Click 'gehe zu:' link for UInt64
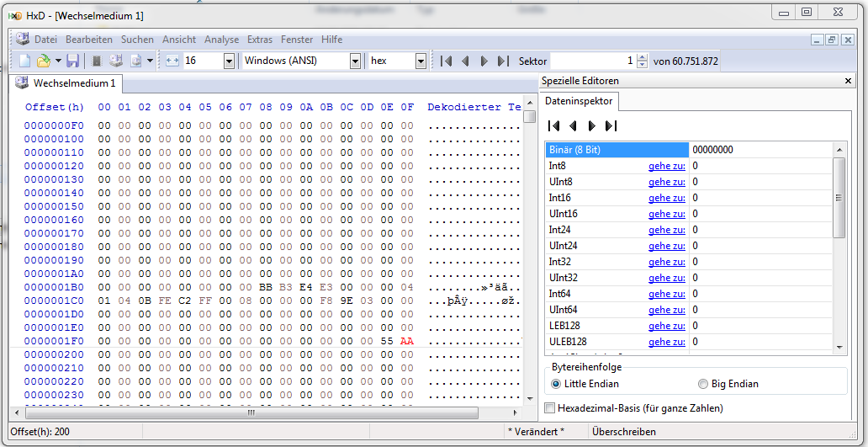Viewport: 868px width, 447px height. [x=667, y=310]
